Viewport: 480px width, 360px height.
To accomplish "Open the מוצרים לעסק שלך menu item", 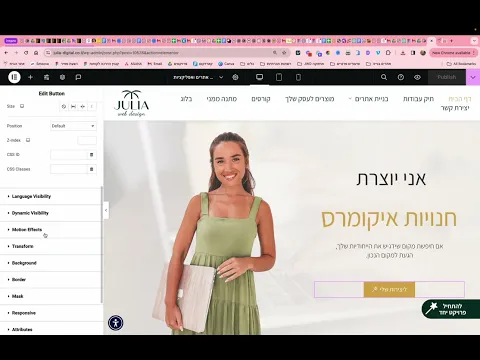I will pos(310,99).
